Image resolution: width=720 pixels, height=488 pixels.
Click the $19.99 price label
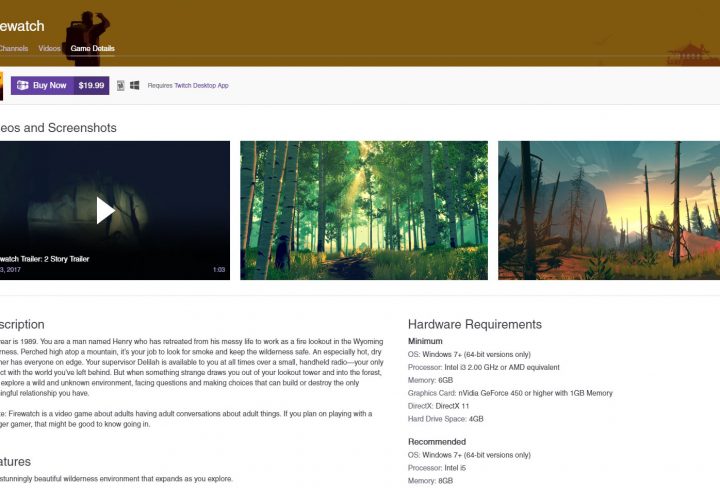tap(91, 86)
